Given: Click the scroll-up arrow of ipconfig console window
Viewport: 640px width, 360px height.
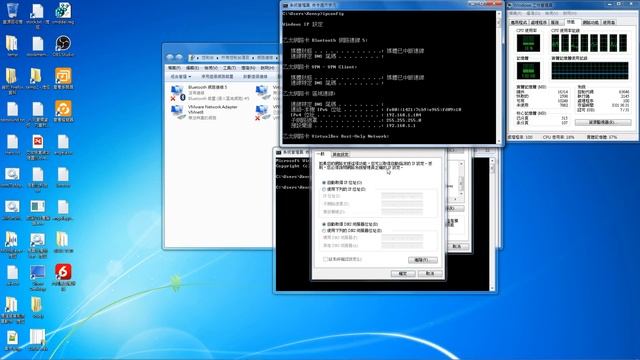Looking at the screenshot, I should click(498, 14).
